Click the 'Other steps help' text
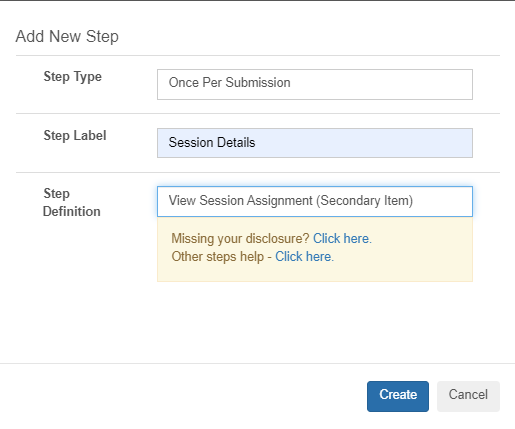This screenshot has width=515, height=429. pyautogui.click(x=218, y=257)
